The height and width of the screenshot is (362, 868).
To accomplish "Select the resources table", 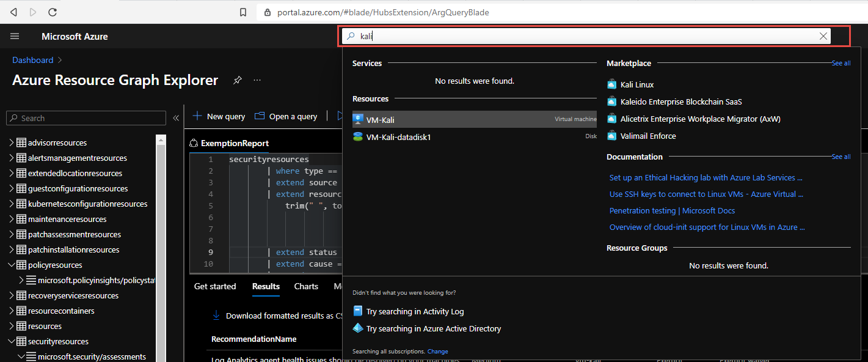I will click(x=45, y=326).
